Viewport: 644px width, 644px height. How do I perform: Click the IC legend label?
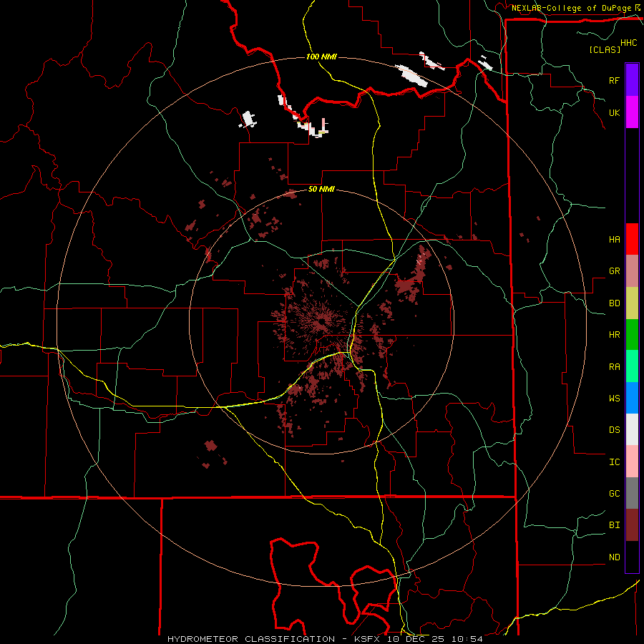[614, 462]
